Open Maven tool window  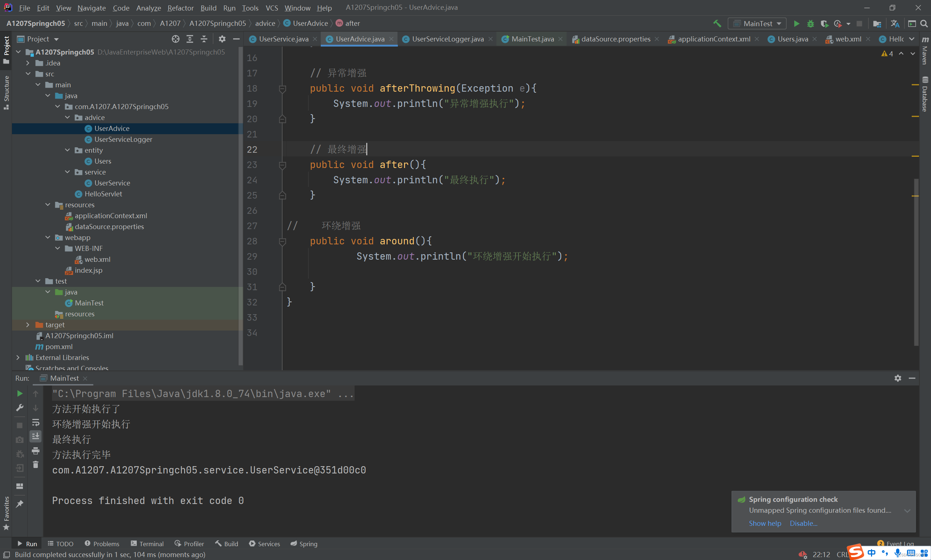[x=925, y=50]
